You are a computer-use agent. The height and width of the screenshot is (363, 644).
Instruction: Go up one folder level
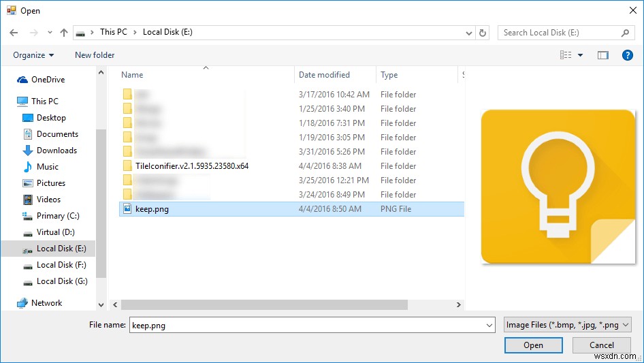click(64, 33)
